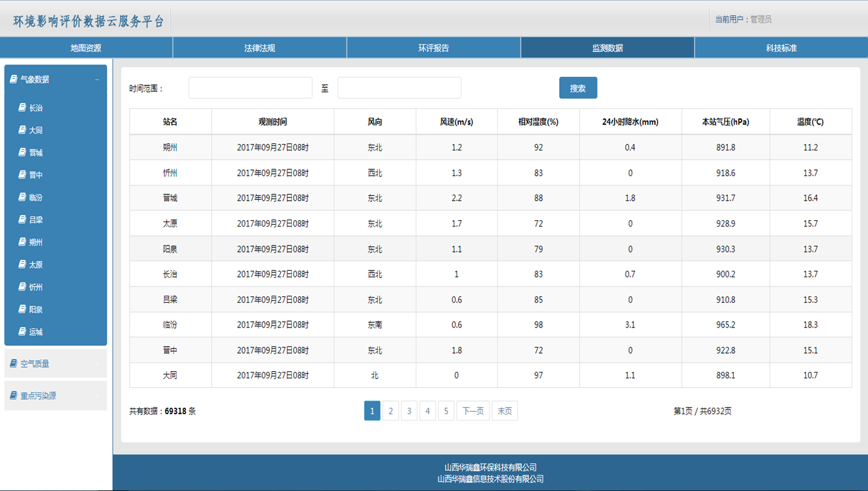Open the 地图资源 navigation tab
The width and height of the screenshot is (868, 491).
point(86,48)
